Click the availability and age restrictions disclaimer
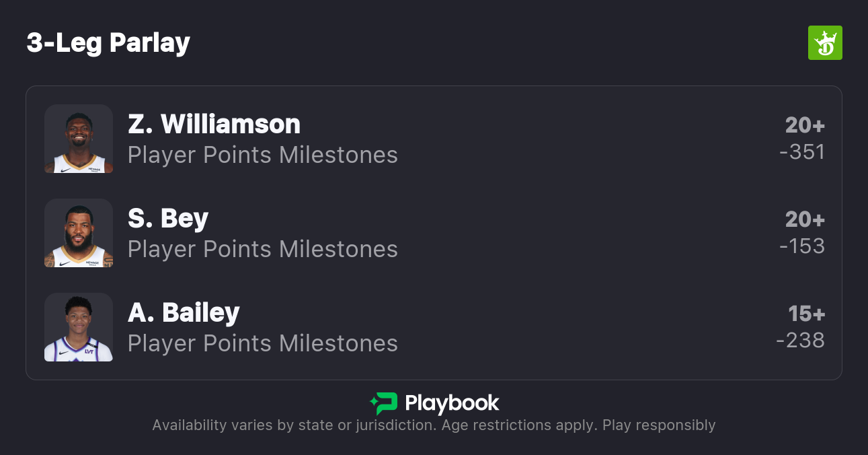This screenshot has width=868, height=455. click(x=434, y=425)
